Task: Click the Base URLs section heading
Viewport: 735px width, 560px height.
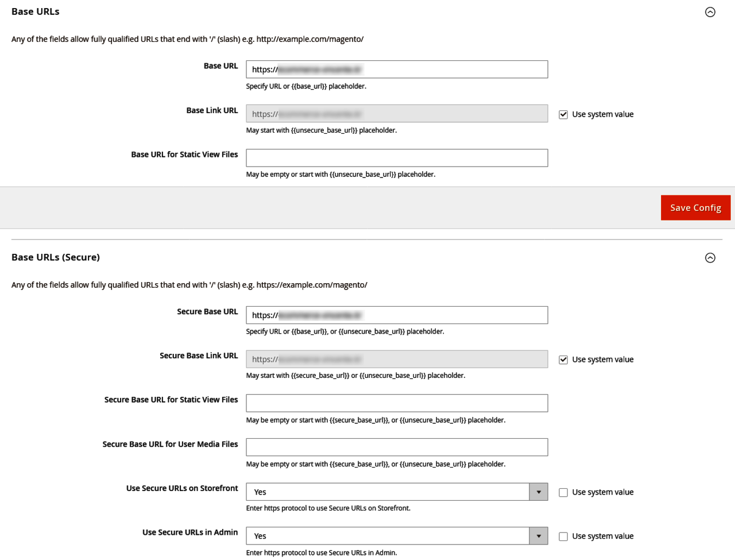Action: tap(36, 11)
